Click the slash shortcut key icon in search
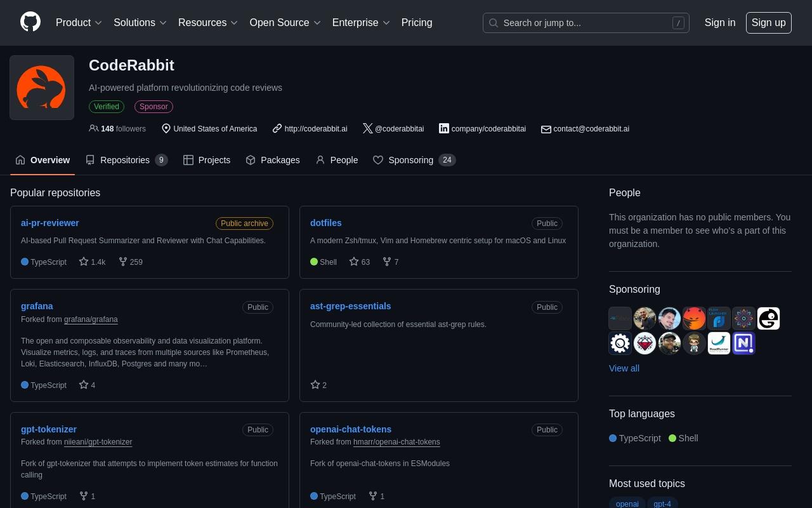This screenshot has width=812, height=508. coord(678,23)
